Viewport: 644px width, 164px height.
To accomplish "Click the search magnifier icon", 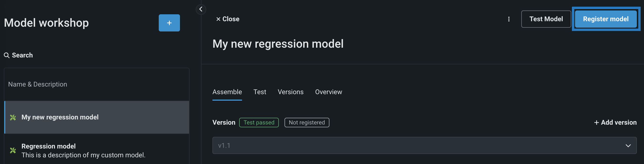I will coord(7,55).
